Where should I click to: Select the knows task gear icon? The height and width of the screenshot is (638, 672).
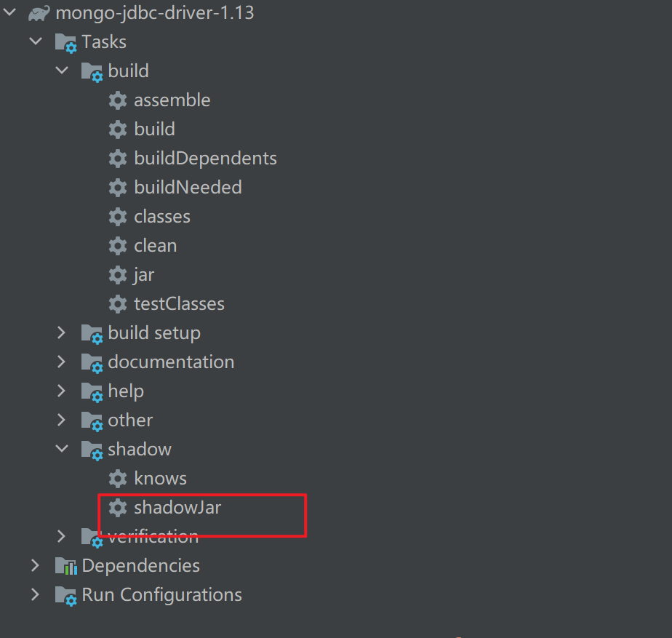tap(117, 478)
